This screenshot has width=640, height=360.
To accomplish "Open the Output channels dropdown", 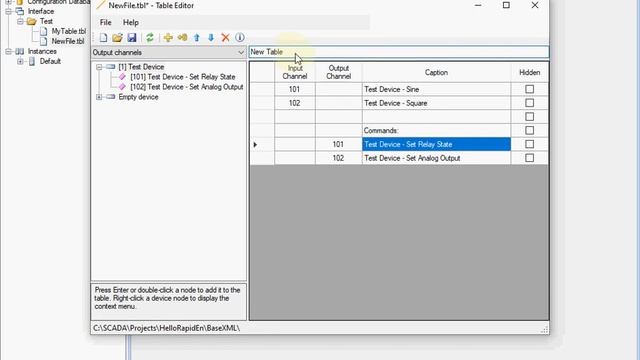I will click(240, 52).
